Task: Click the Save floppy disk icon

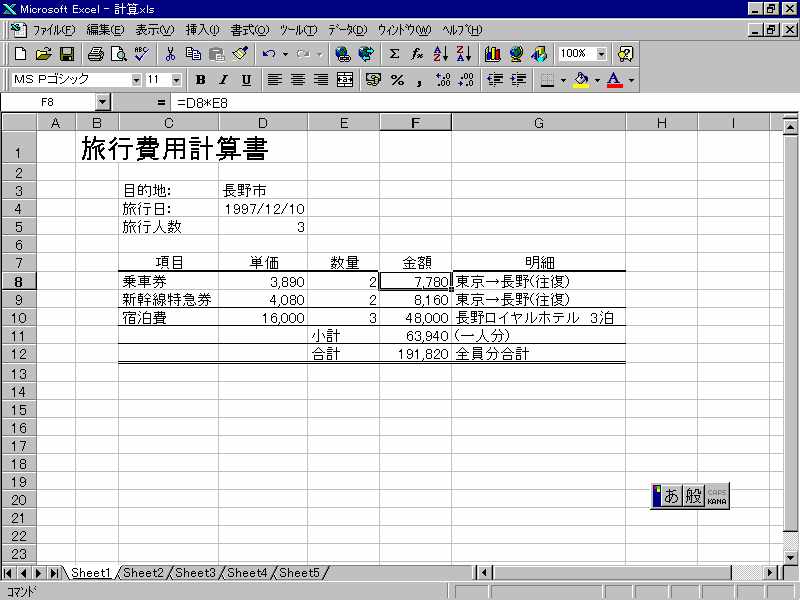Action: tap(67, 54)
